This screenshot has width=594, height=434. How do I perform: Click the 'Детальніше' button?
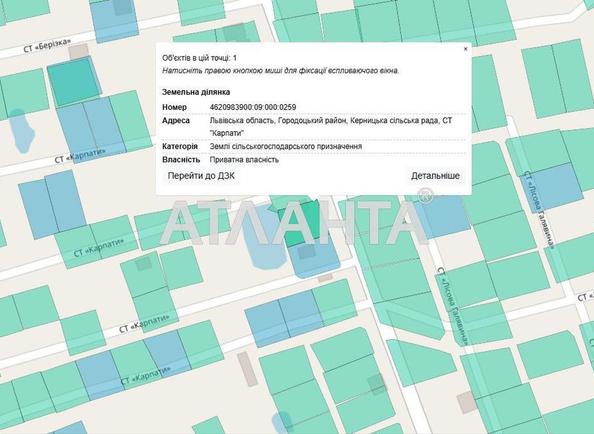435,176
